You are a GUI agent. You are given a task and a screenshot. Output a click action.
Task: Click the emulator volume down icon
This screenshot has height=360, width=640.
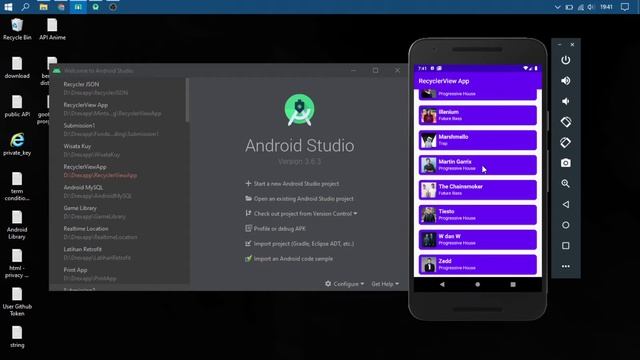pyautogui.click(x=565, y=101)
